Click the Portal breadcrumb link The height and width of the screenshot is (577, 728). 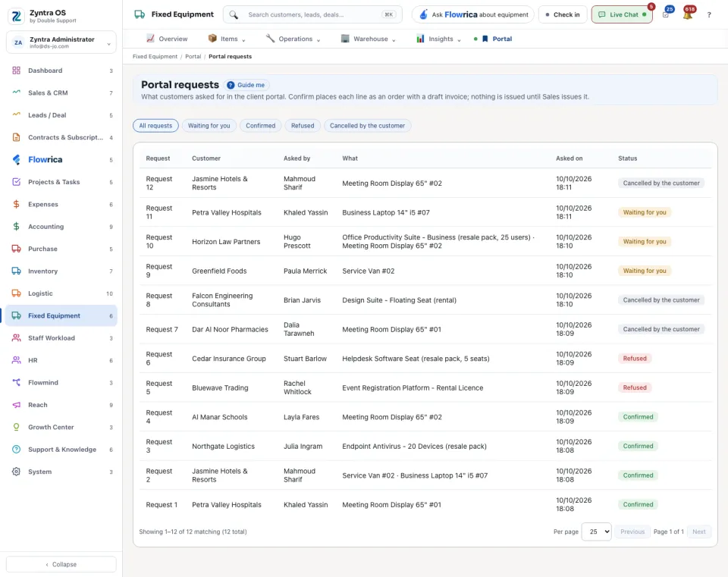point(193,57)
